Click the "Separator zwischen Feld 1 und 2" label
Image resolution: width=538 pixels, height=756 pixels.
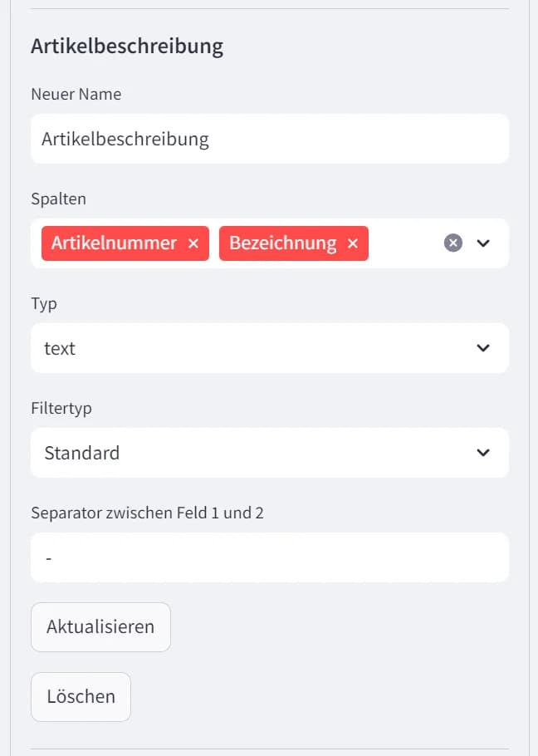pos(147,513)
